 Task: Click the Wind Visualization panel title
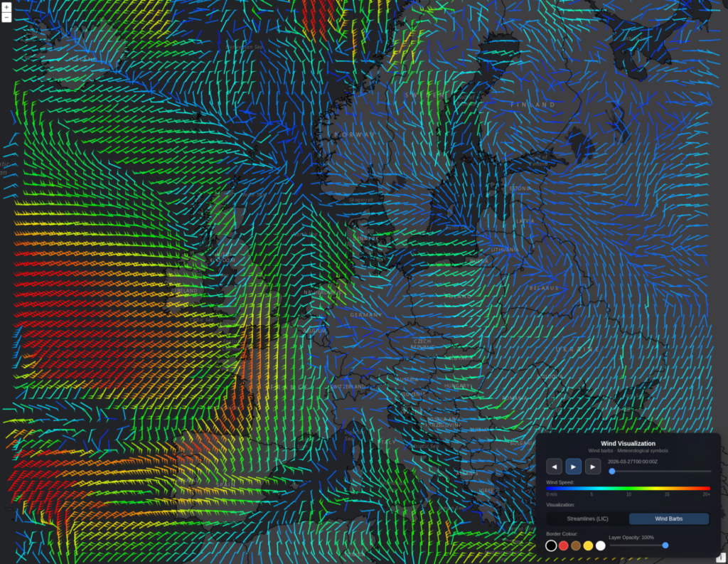[628, 444]
